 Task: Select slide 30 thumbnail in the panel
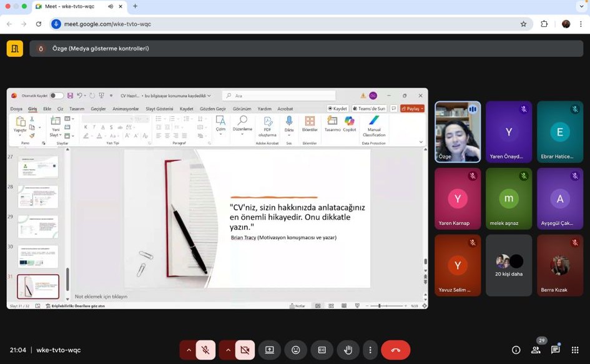coord(38,257)
